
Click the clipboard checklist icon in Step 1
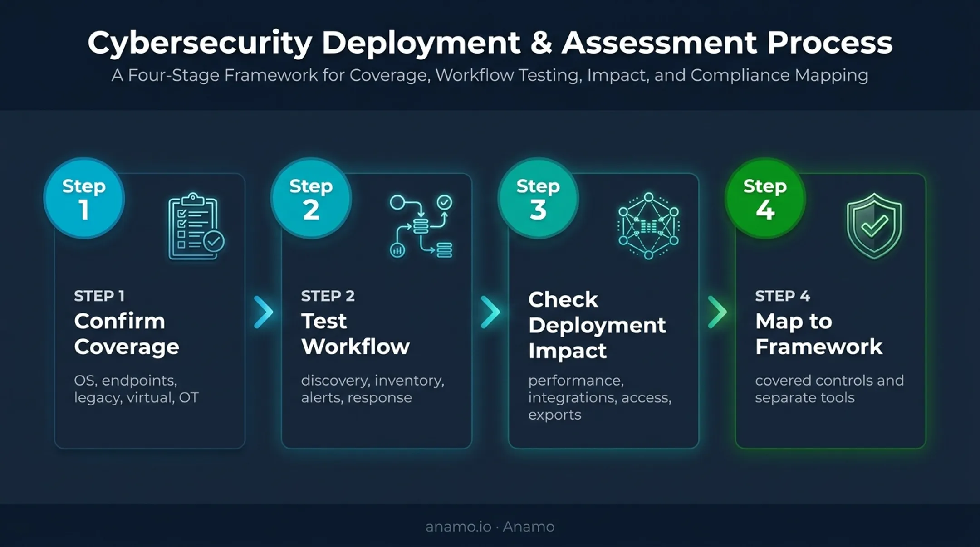196,226
